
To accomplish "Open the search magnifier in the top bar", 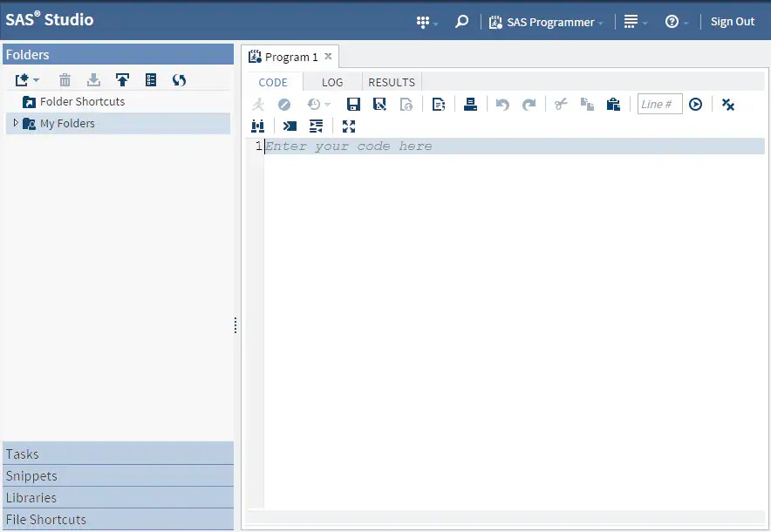I will pos(461,21).
